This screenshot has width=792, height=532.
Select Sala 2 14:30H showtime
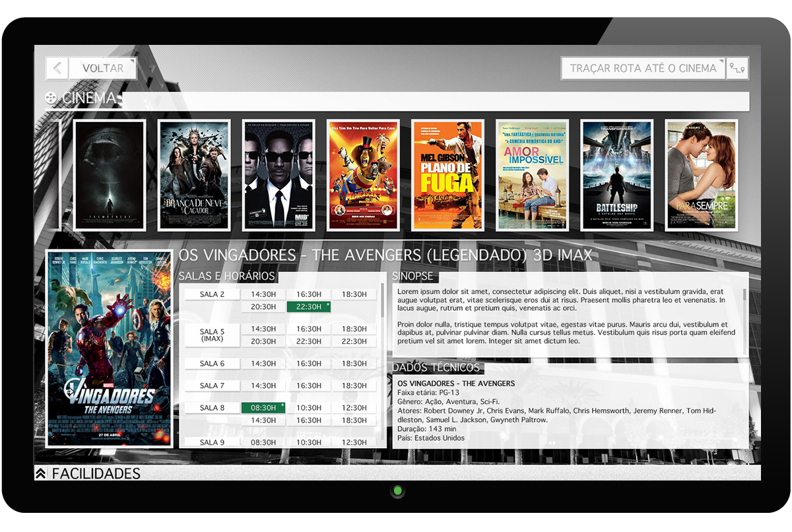[263, 294]
